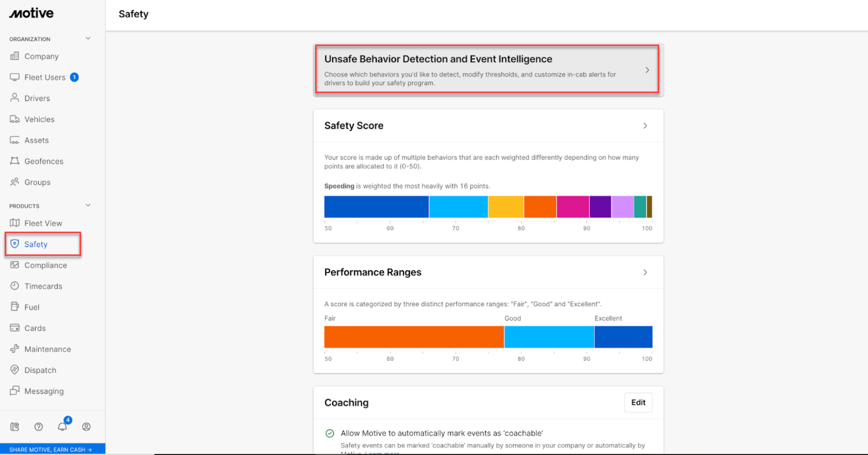Click the Coaching section heading
The width and height of the screenshot is (868, 455).
pos(347,402)
